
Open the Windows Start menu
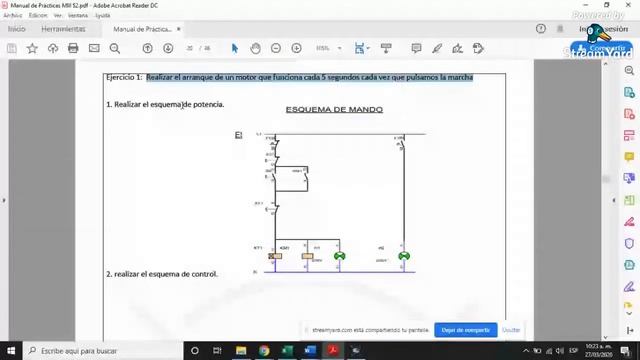click(11, 351)
